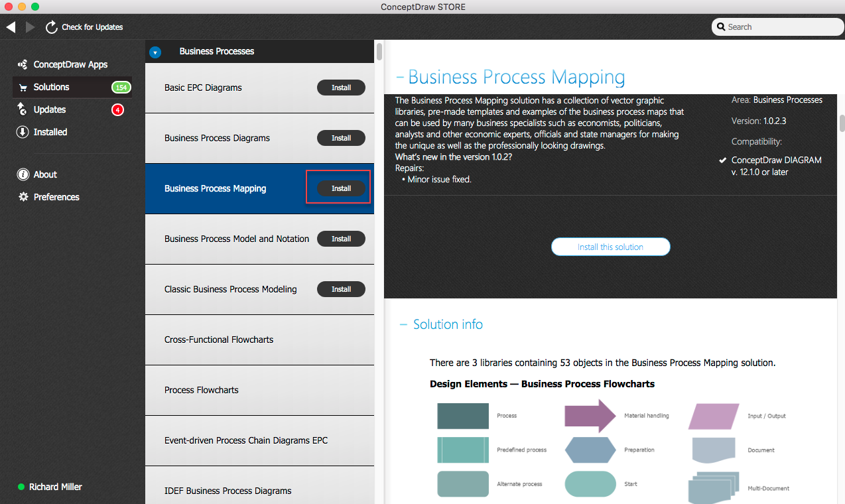
Task: Collapse the Business Processes category
Action: coord(155,52)
